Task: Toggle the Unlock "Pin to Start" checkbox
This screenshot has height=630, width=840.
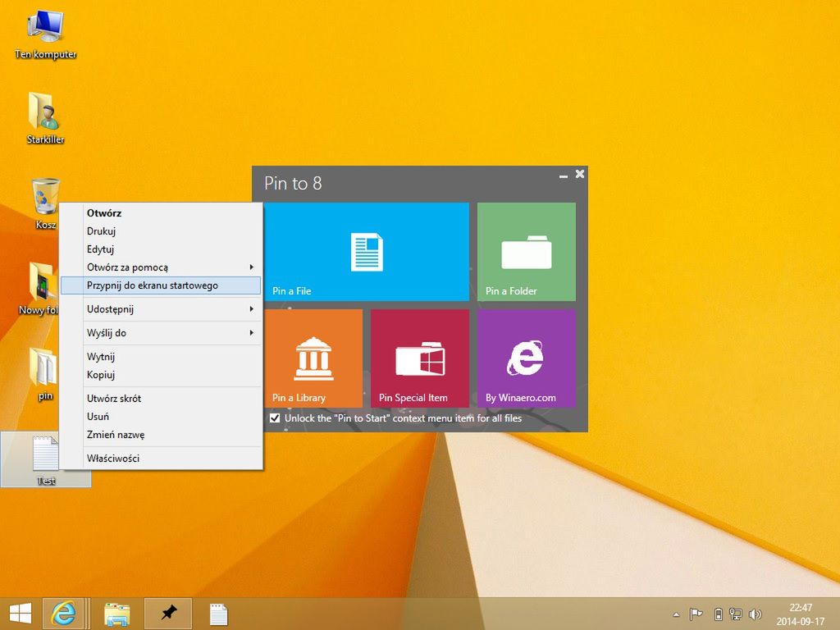Action: coord(275,418)
